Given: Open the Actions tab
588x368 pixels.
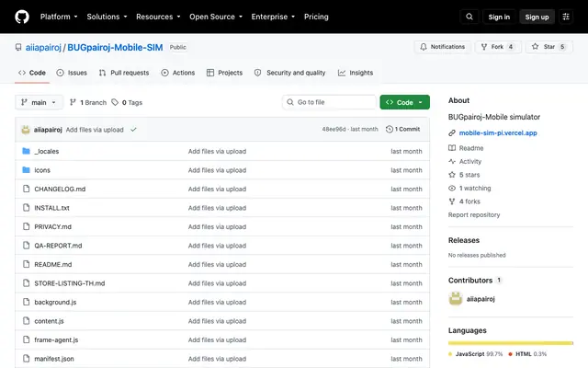Looking at the screenshot, I should pyautogui.click(x=177, y=73).
